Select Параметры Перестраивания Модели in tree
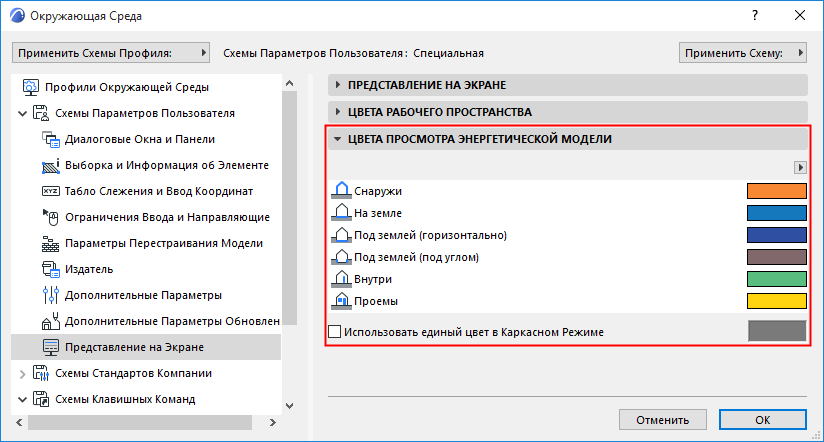The height and width of the screenshot is (442, 824). [163, 243]
